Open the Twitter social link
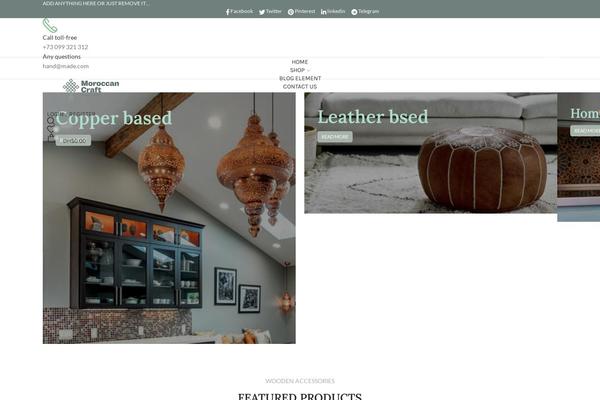Image resolution: width=600 pixels, height=400 pixels. (270, 11)
